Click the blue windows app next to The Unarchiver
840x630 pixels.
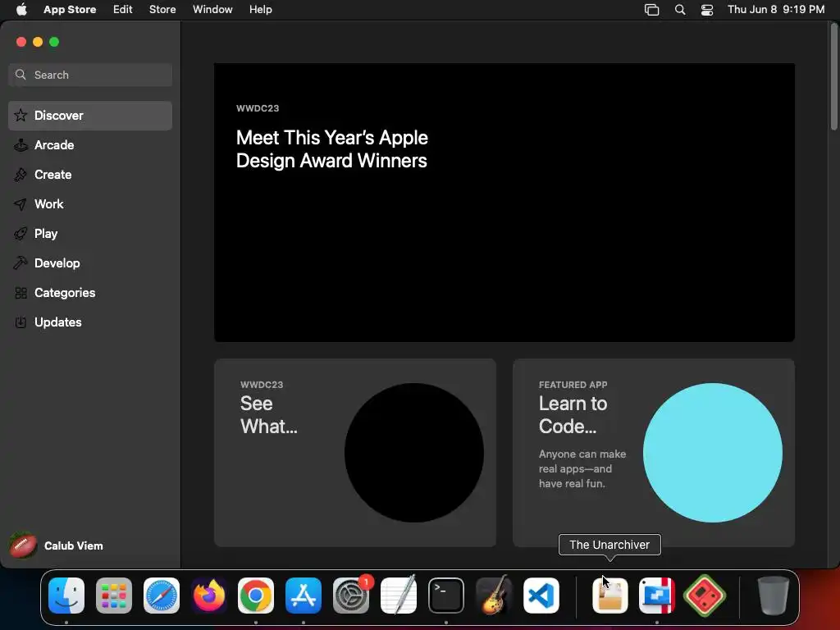point(657,596)
